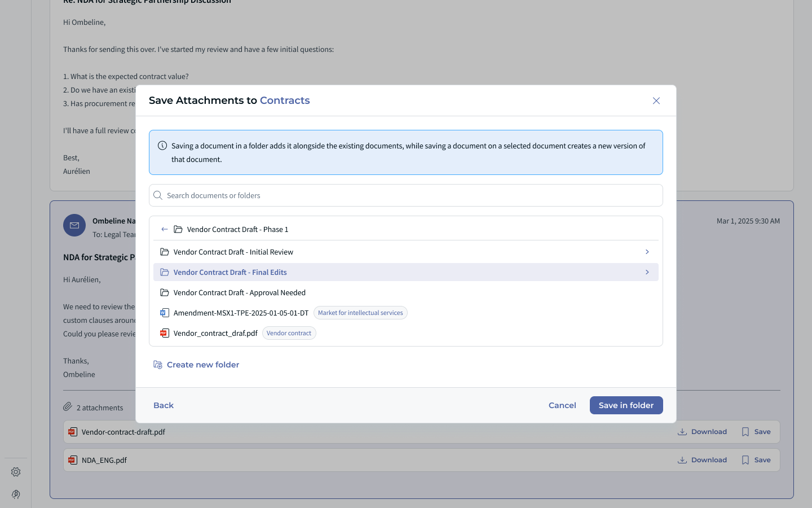Cancel saving attachments

click(x=562, y=405)
